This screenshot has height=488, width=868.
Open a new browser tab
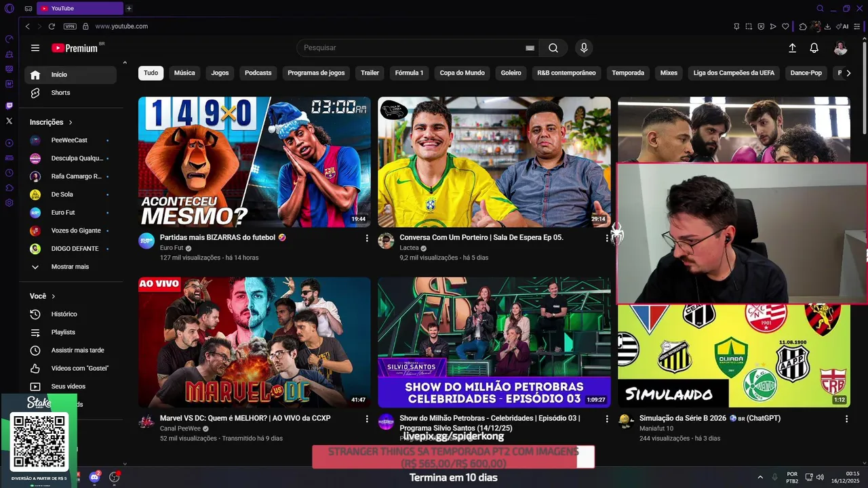click(129, 8)
